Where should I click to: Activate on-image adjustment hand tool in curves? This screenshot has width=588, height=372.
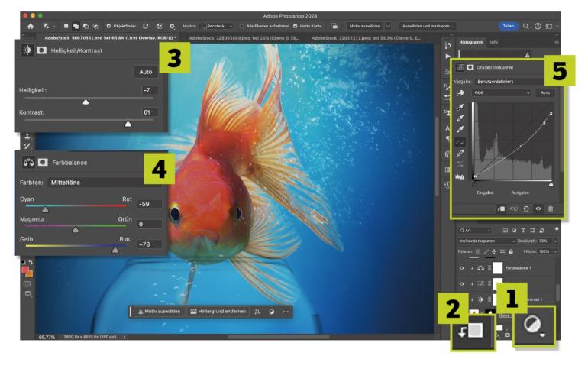tap(460, 93)
